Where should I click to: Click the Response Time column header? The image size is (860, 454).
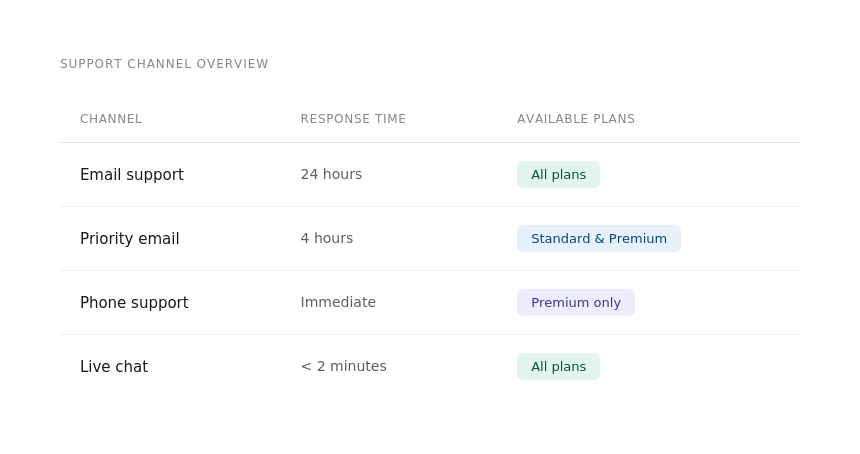coord(353,119)
